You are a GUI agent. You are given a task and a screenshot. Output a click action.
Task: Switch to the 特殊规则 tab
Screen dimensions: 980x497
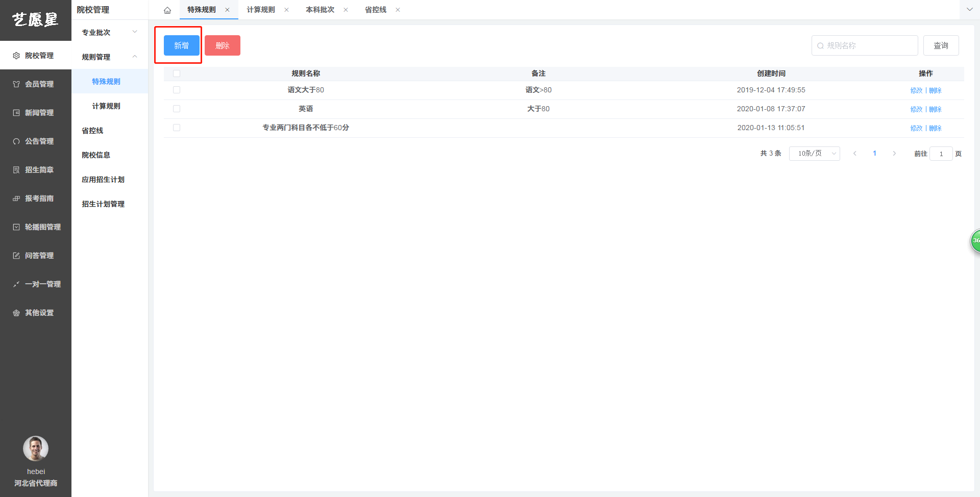[x=202, y=10]
